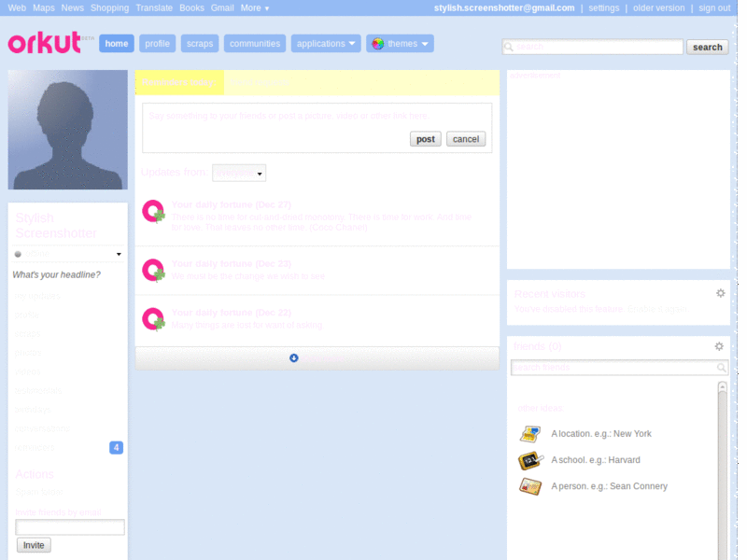Viewport: 747px width, 560px height.
Task: Open the scraps tab
Action: point(200,43)
